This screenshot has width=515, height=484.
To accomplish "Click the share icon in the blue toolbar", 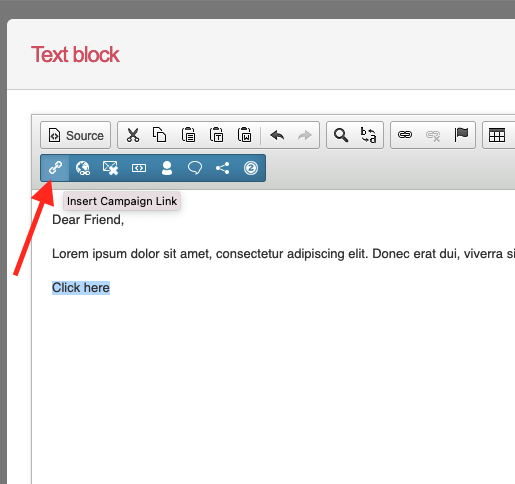I will (x=223, y=168).
